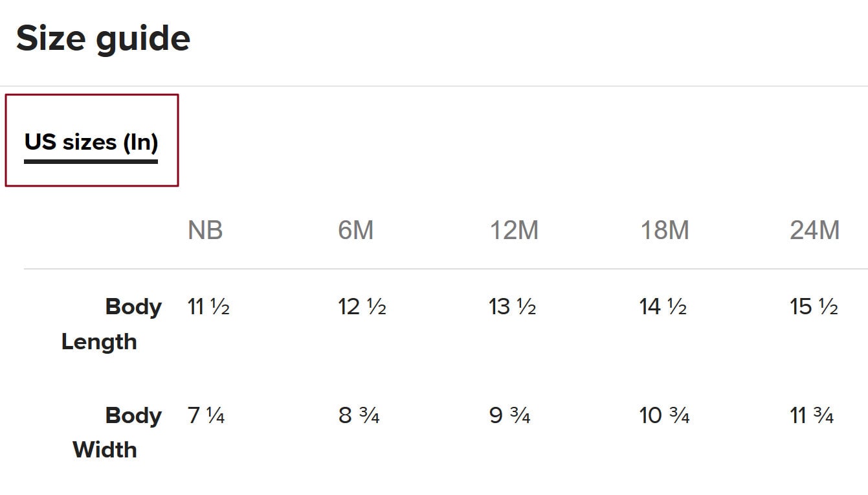Click the 18M body width value 10 ¾
The width and height of the screenshot is (868, 495).
click(x=665, y=415)
